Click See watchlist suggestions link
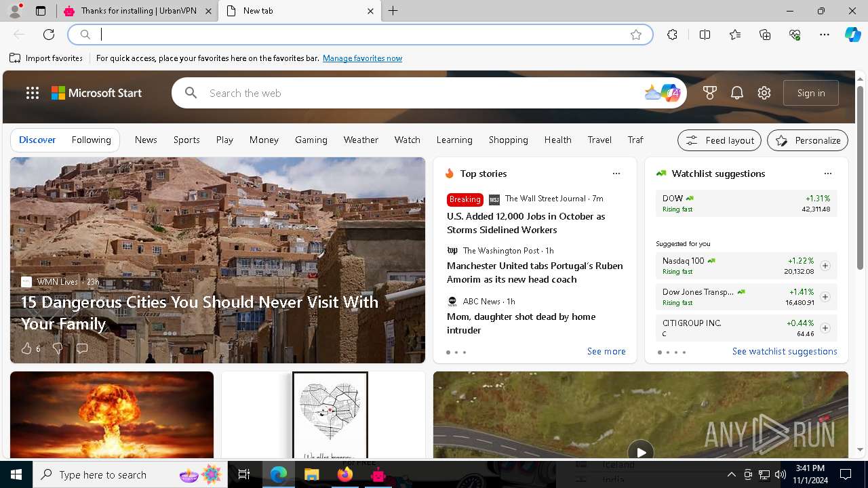Screen dimensions: 868x488 coord(785,351)
